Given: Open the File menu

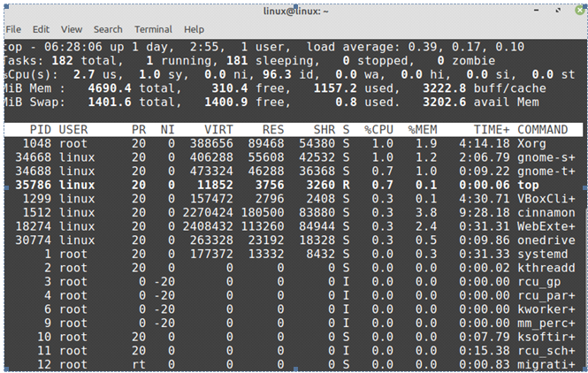Looking at the screenshot, I should click(13, 29).
